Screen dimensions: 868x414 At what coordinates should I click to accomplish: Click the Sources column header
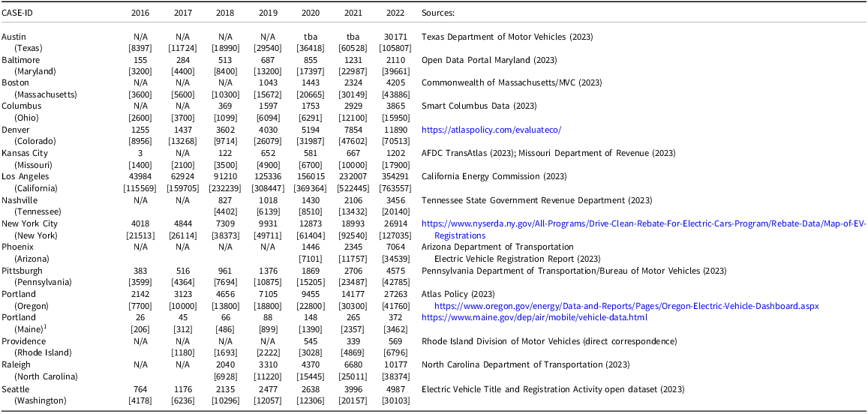pos(438,12)
